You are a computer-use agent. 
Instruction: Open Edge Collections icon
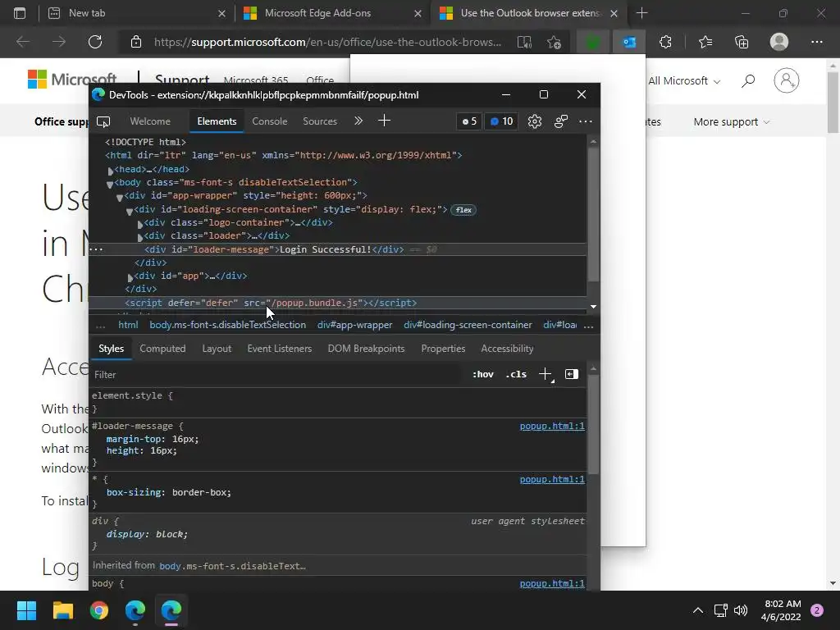pyautogui.click(x=742, y=42)
